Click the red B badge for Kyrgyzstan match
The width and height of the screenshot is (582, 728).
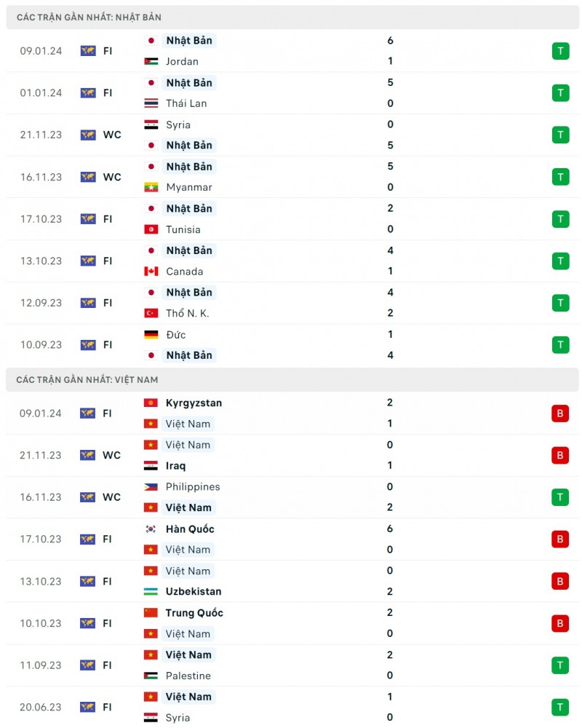tap(560, 414)
